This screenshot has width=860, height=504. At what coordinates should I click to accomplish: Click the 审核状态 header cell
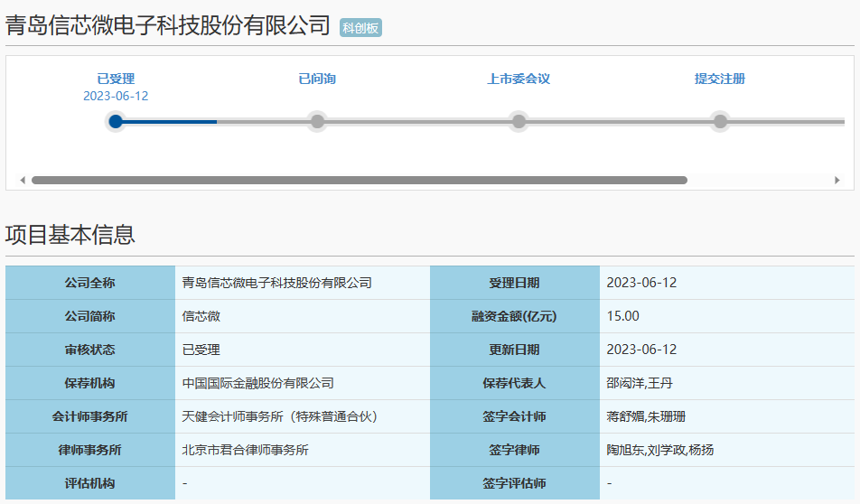pyautogui.click(x=90, y=350)
